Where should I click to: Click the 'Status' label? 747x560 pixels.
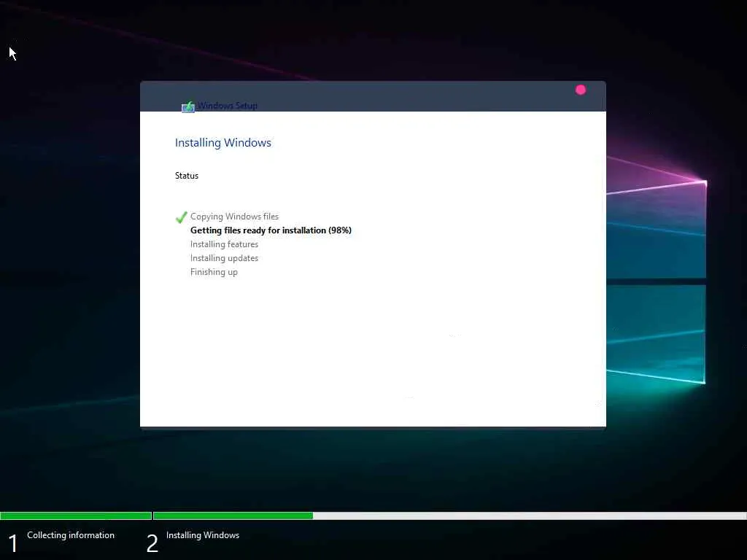point(187,176)
